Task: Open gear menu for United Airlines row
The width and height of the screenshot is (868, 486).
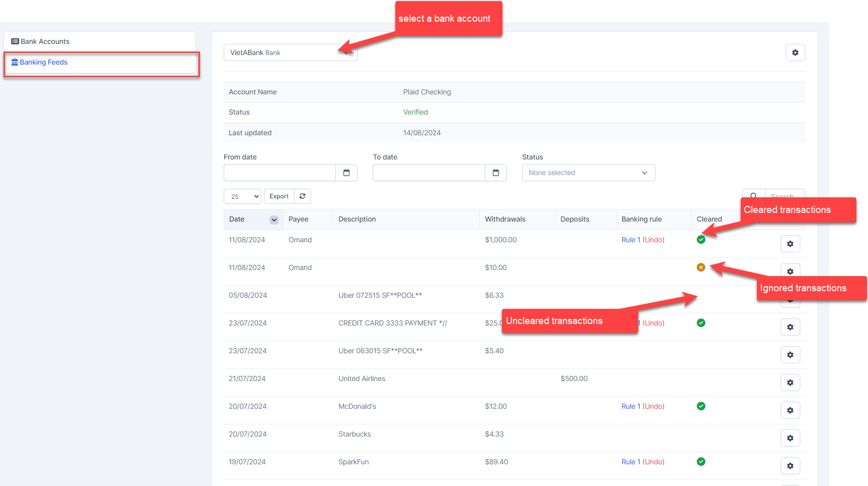Action: click(790, 383)
